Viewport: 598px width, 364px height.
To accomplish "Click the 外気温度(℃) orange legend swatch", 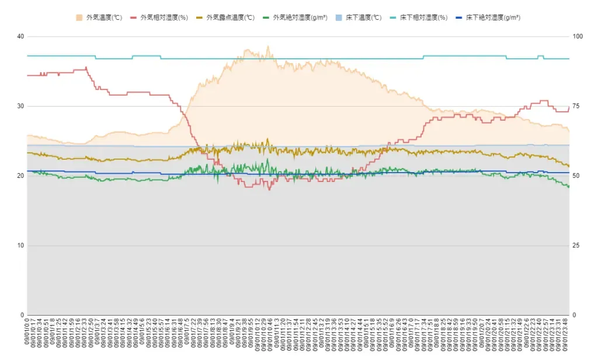I will click(x=81, y=17).
